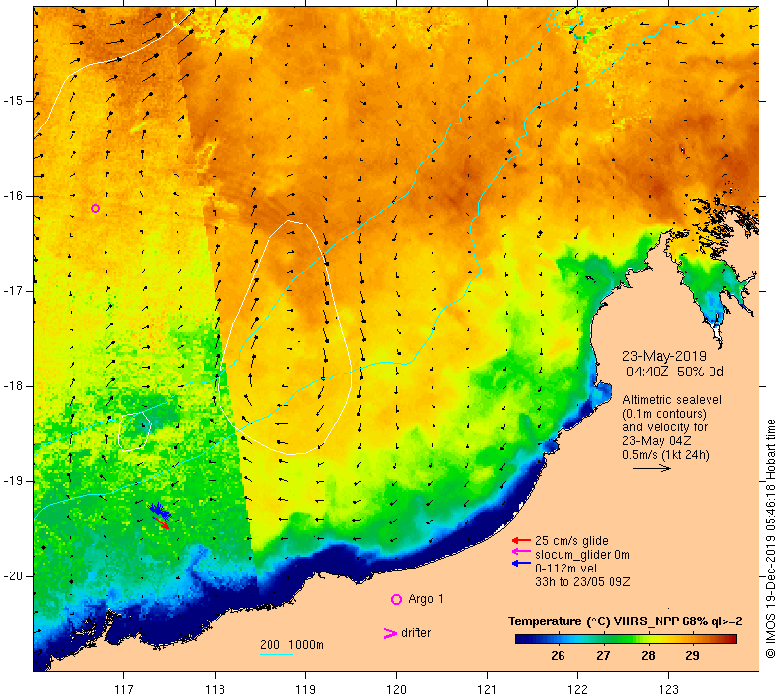Click the latitude label -16
Screen dimensions: 784x696
click(12, 196)
